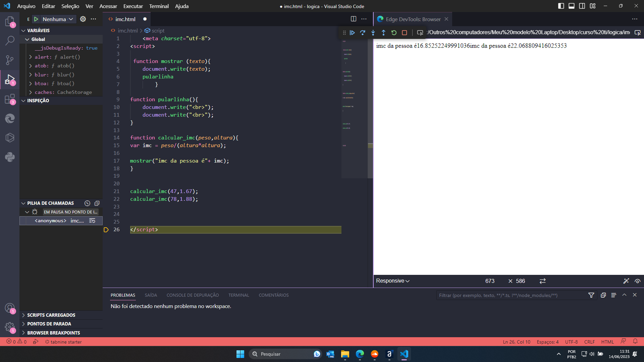Split the editor right
The height and width of the screenshot is (362, 644).
[x=354, y=19]
